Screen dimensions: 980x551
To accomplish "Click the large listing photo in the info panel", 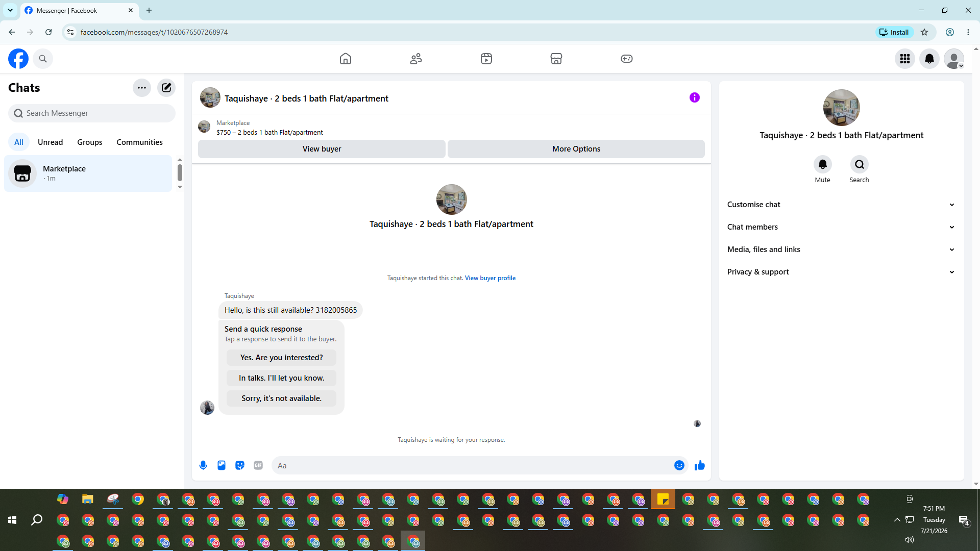I will pyautogui.click(x=842, y=108).
